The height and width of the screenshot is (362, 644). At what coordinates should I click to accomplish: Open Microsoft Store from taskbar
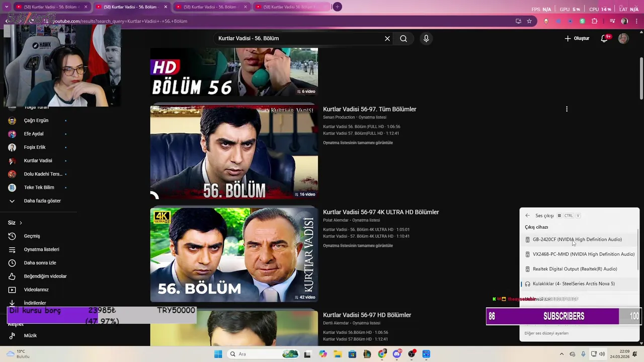[x=352, y=354]
